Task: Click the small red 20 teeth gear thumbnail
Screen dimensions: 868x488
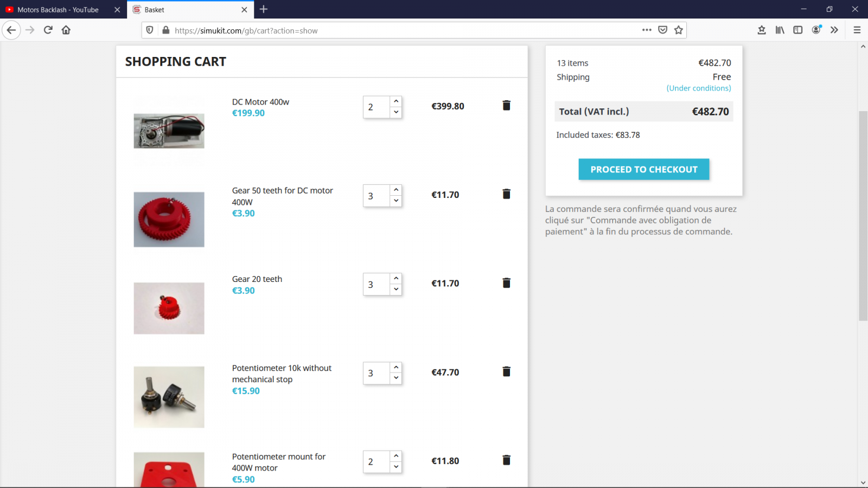Action: click(169, 308)
